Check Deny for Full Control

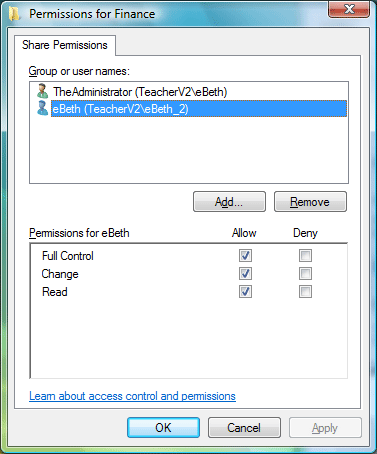coord(305,256)
